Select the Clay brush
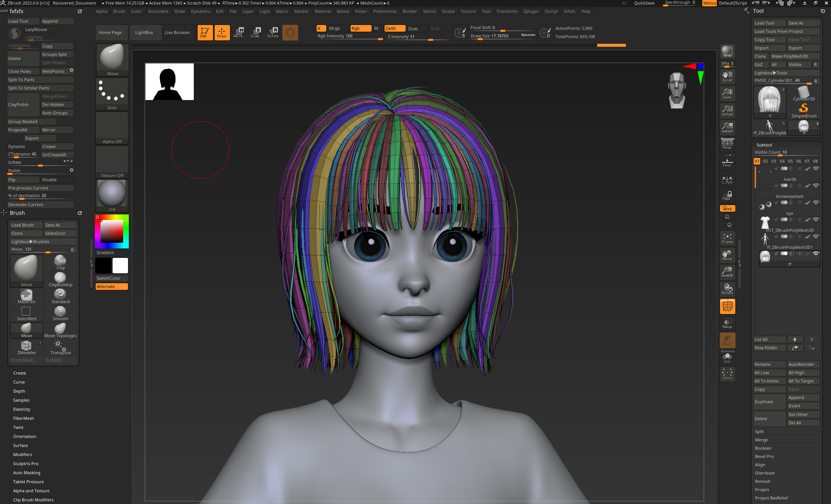Screen dimensions: 831x504 point(60,262)
